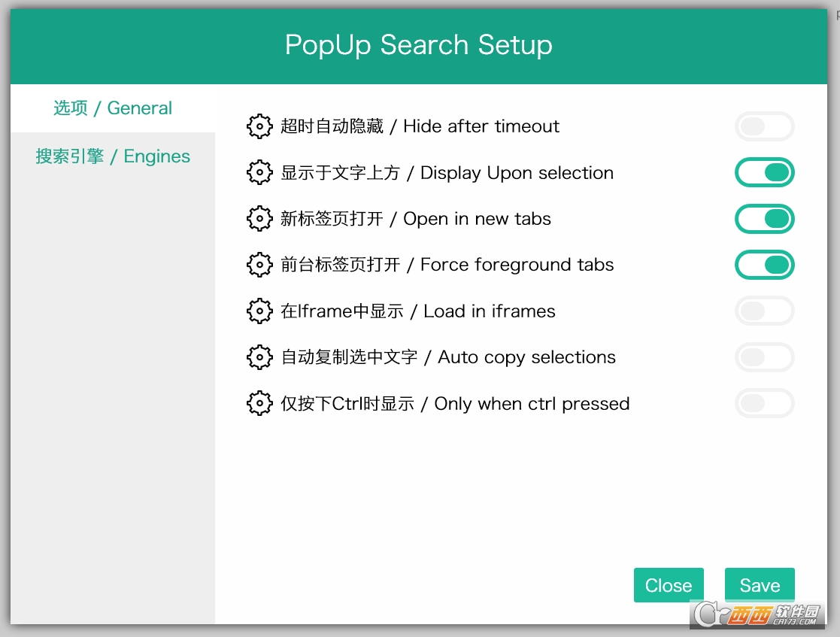Viewport: 840px width, 637px height.
Task: Select the General options tab
Action: click(x=113, y=108)
